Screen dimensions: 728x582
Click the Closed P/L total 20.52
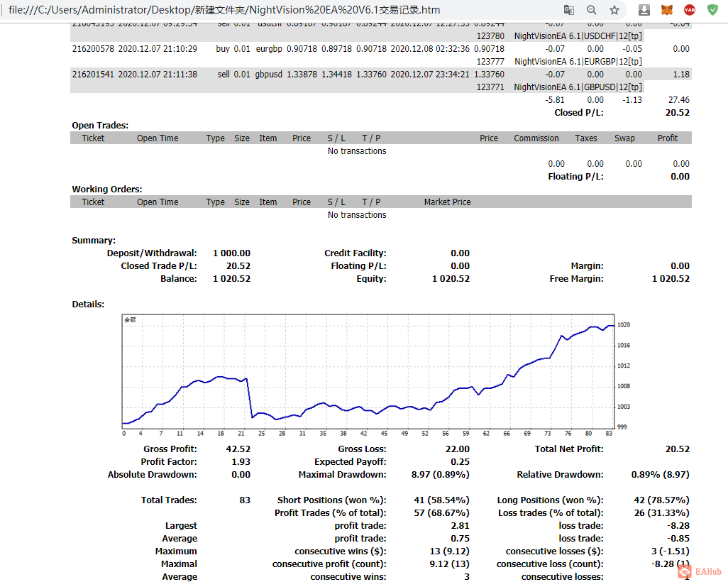click(x=677, y=112)
